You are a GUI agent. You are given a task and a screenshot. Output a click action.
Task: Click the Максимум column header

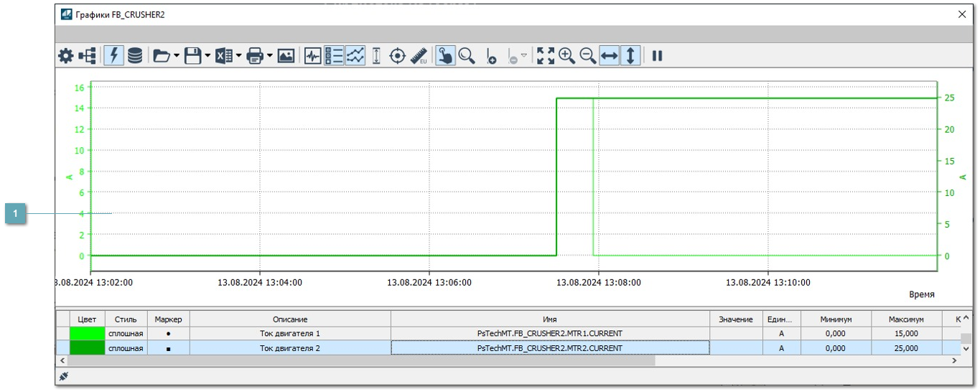click(907, 319)
